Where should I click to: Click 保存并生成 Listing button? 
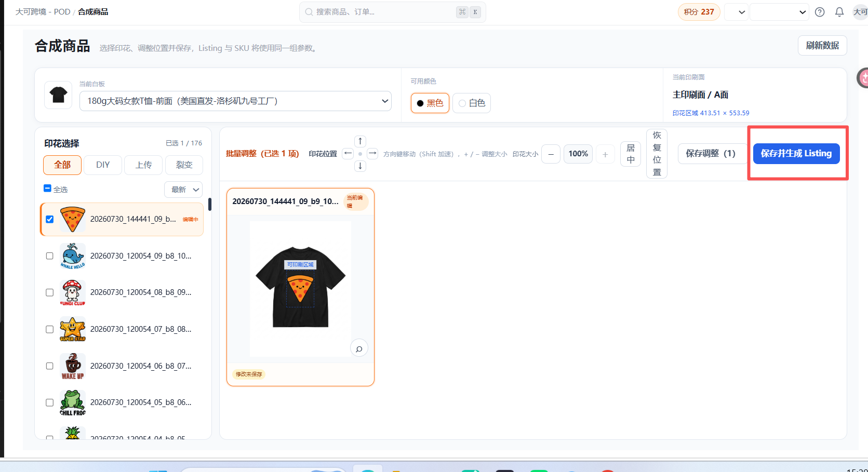coord(796,154)
